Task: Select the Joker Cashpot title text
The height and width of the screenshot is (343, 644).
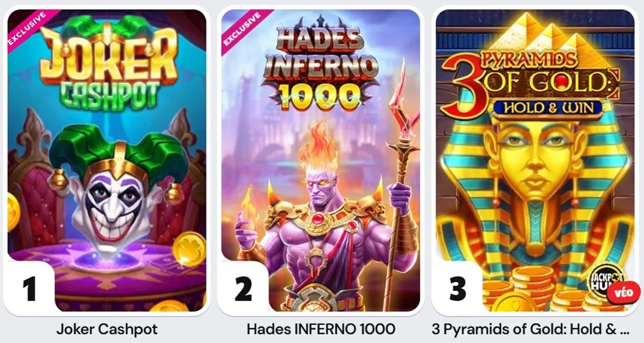Action: tap(107, 329)
